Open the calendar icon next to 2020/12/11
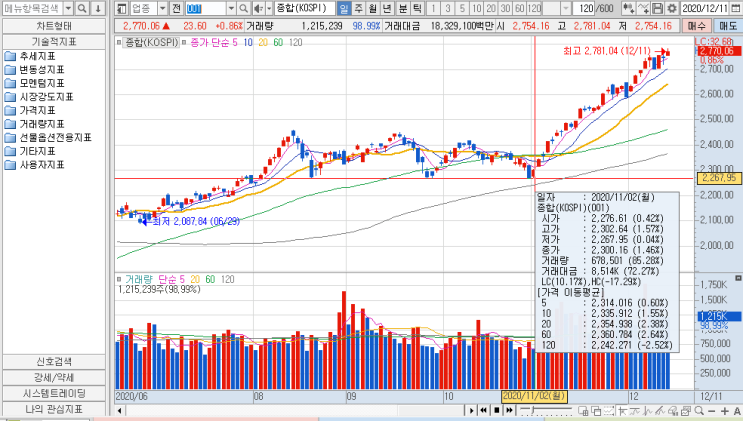The height and width of the screenshot is (421, 743). (x=734, y=8)
